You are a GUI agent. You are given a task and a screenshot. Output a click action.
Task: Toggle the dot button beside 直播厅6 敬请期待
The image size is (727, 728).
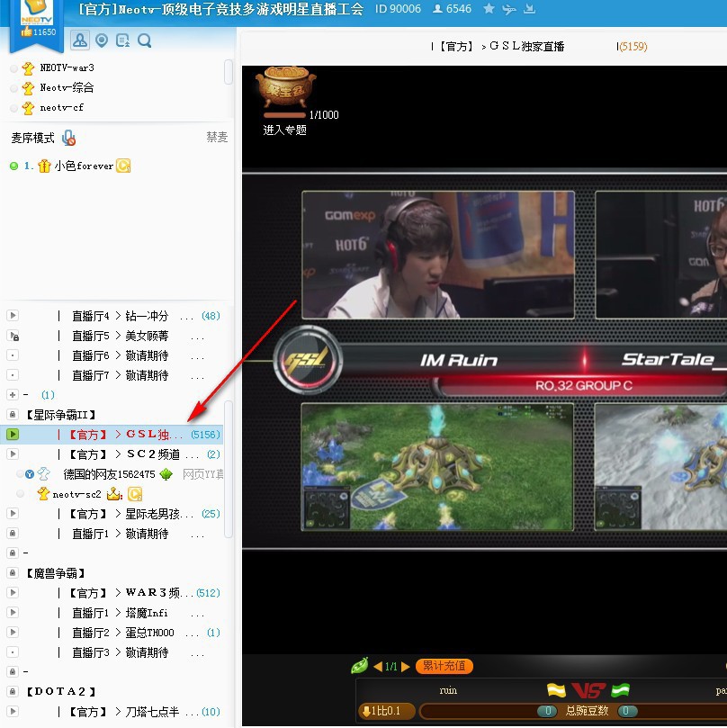[13, 355]
